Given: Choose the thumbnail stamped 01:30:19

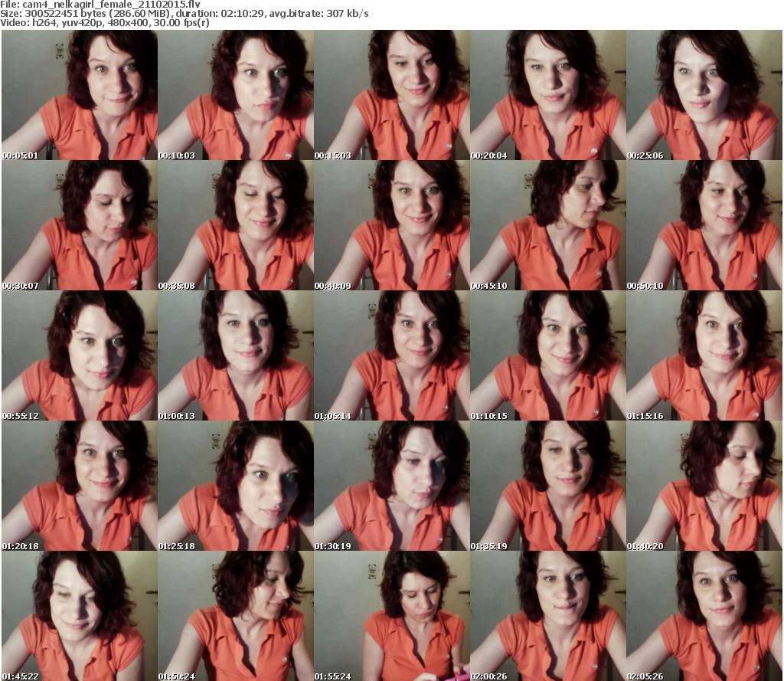Looking at the screenshot, I should coord(391,486).
